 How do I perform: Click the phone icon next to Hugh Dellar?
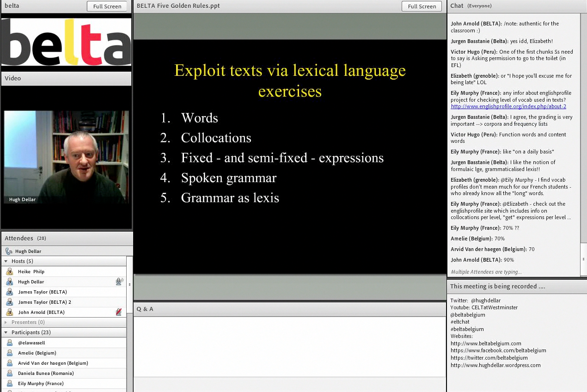[x=9, y=251]
